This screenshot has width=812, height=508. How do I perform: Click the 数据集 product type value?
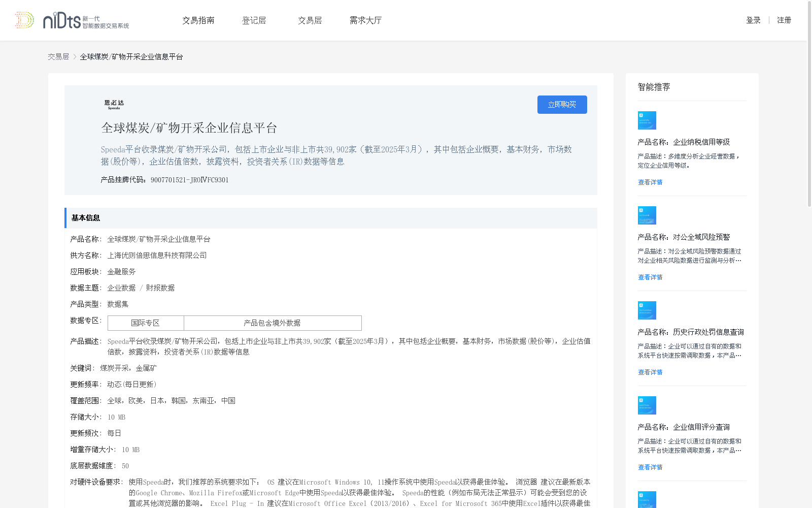click(x=118, y=304)
